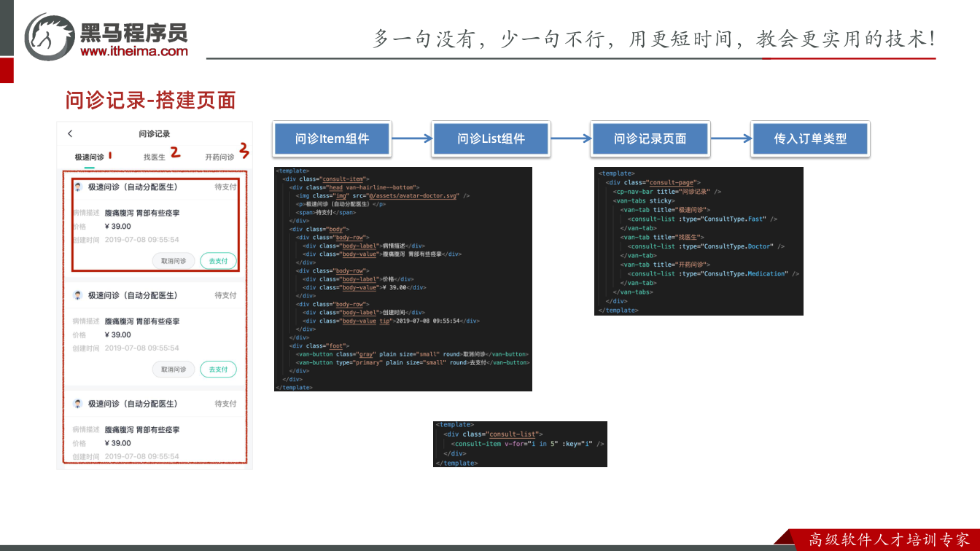Click the consult-item v-for="i in 5" code line
This screenshot has width=980, height=551.
(x=528, y=444)
